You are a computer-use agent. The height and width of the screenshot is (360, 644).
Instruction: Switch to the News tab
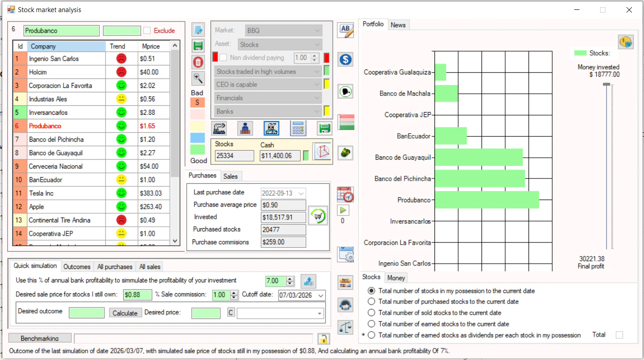point(398,25)
